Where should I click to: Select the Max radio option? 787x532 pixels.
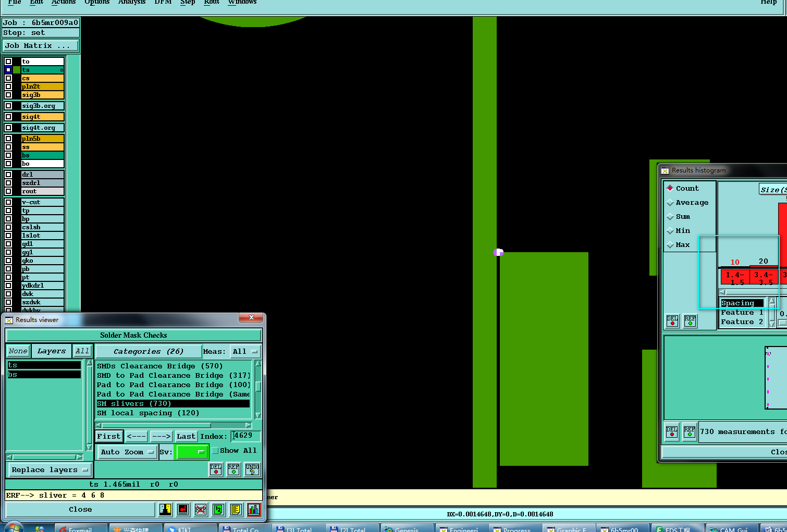(670, 244)
